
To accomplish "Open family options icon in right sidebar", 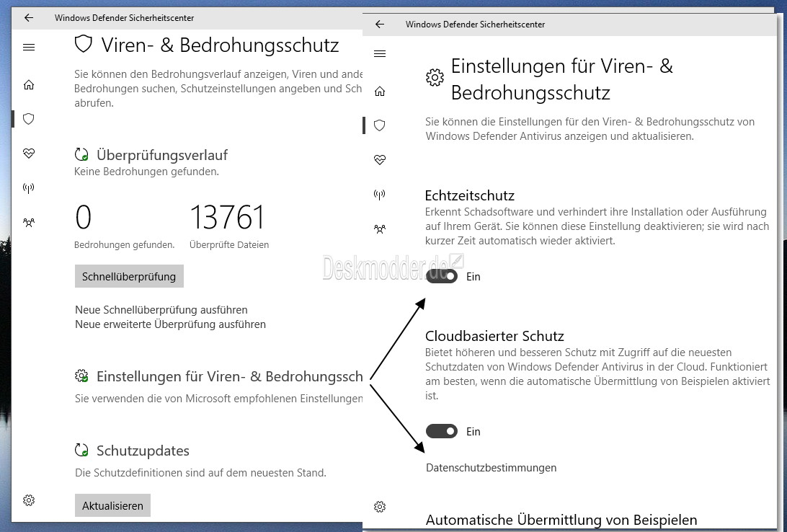I will (379, 229).
